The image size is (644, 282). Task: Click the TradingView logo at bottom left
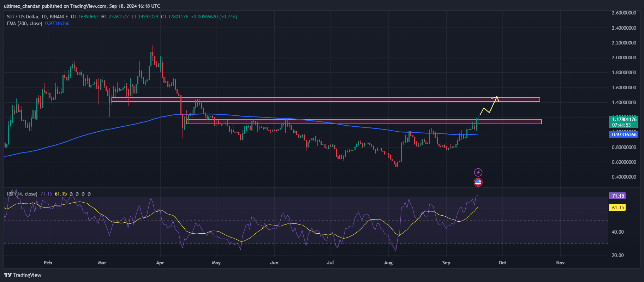(x=23, y=275)
